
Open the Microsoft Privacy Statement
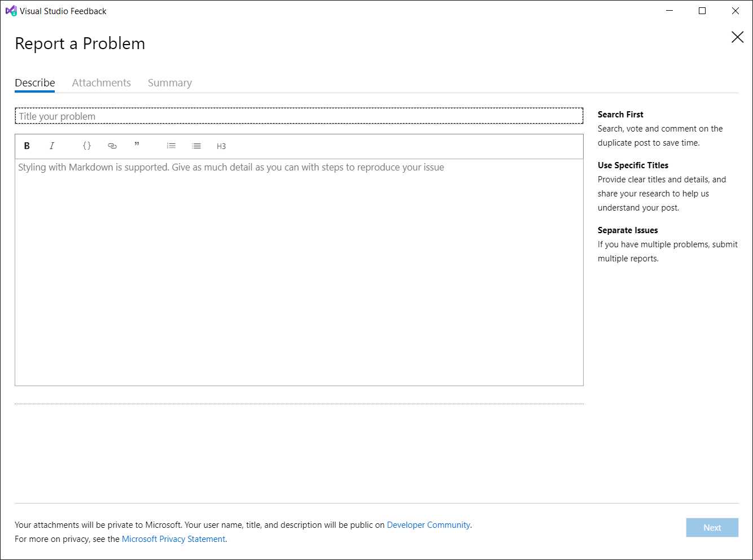click(173, 539)
